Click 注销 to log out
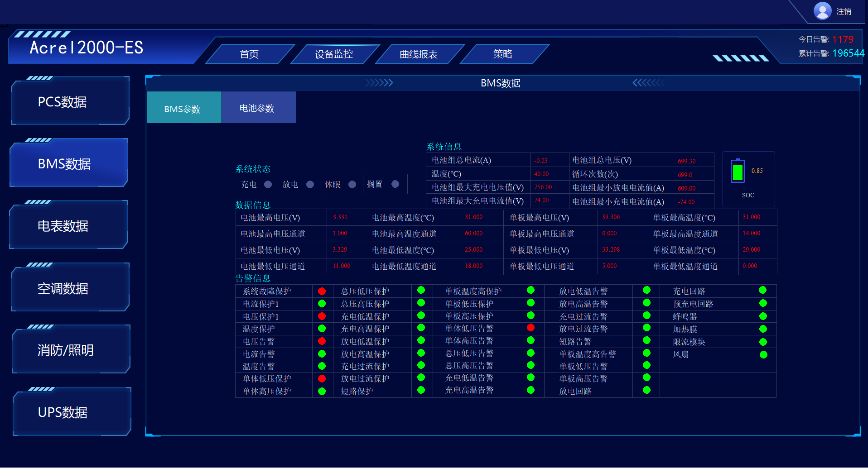The image size is (868, 468). [844, 11]
